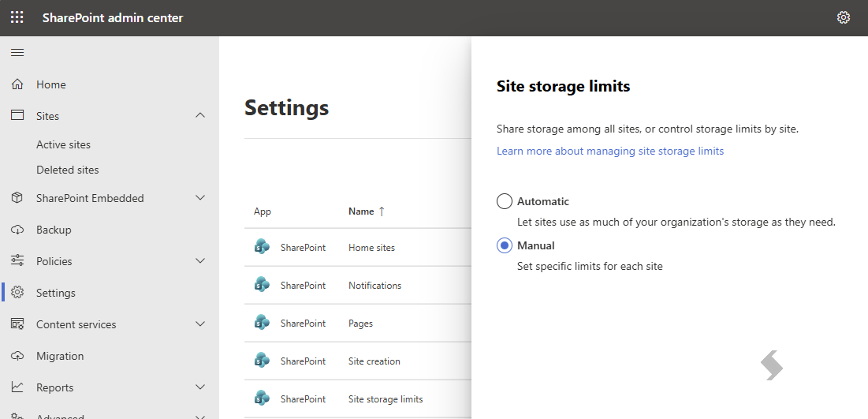The width and height of the screenshot is (868, 419).
Task: Open Active sites in navigation
Action: [63, 144]
